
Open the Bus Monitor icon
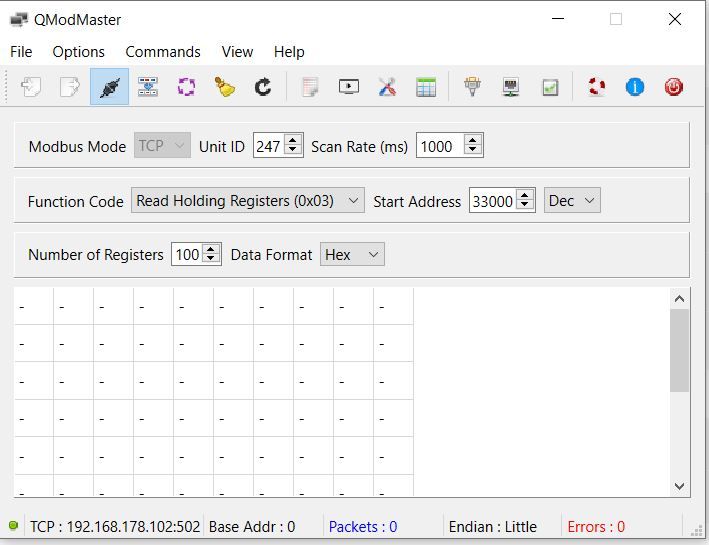point(349,86)
